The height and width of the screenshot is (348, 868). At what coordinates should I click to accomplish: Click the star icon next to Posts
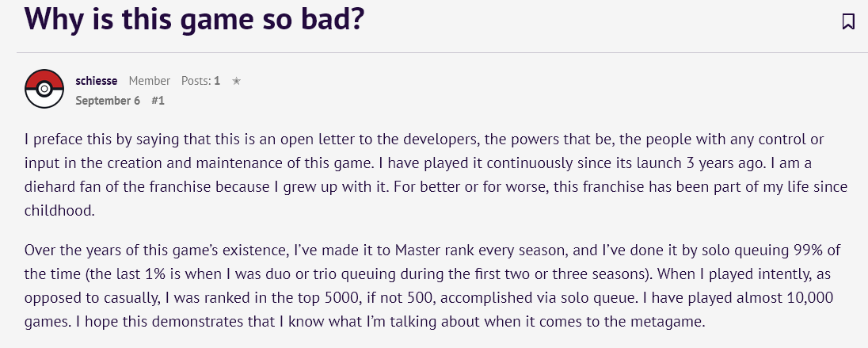click(x=236, y=81)
